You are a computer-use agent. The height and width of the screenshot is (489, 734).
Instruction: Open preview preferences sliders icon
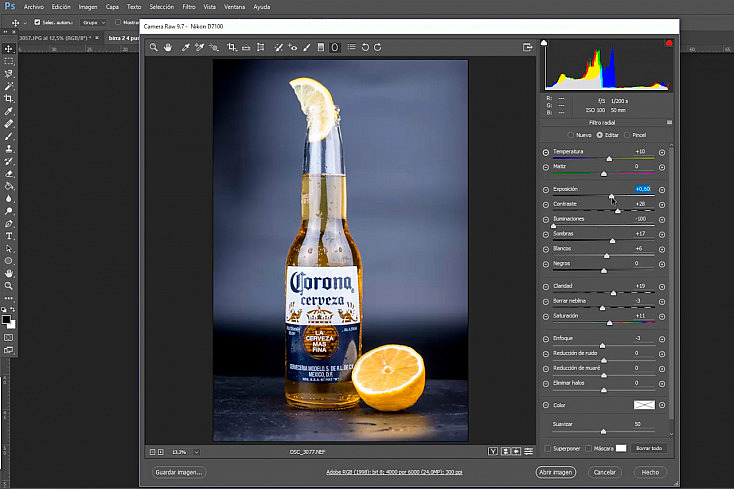[x=528, y=452]
